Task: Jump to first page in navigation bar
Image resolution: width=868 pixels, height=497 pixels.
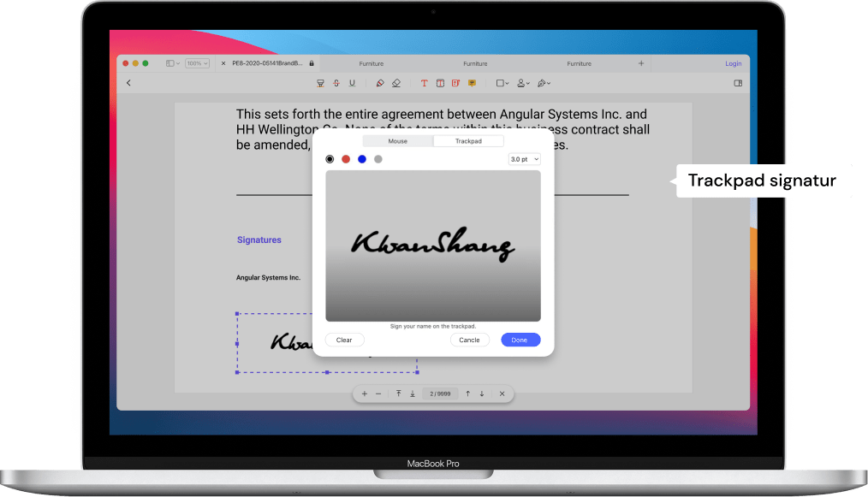Action: (398, 393)
